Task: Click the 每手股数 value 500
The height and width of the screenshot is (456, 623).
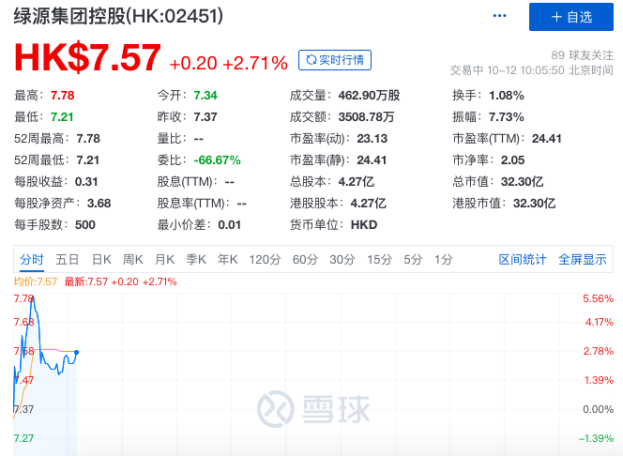Action: click(x=85, y=225)
